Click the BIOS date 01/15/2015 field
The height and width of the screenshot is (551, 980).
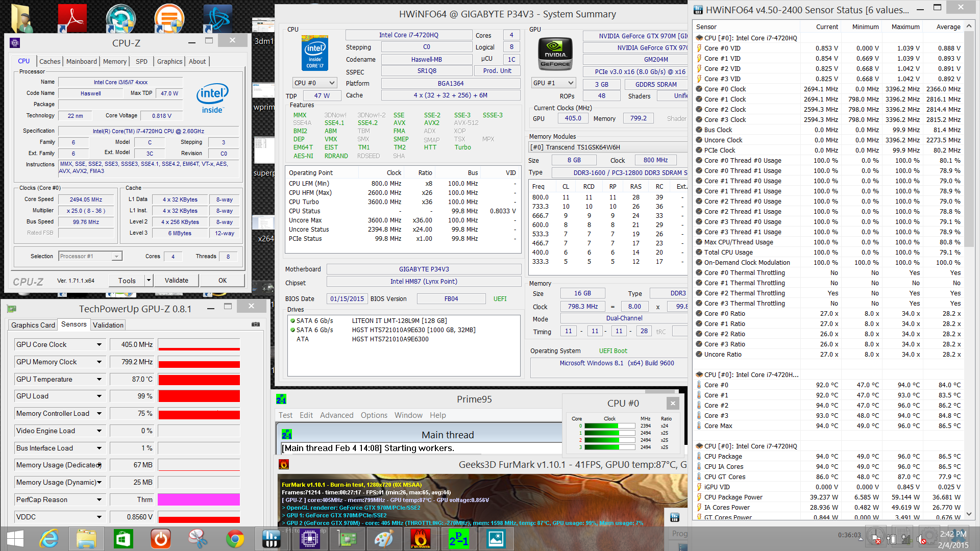347,298
